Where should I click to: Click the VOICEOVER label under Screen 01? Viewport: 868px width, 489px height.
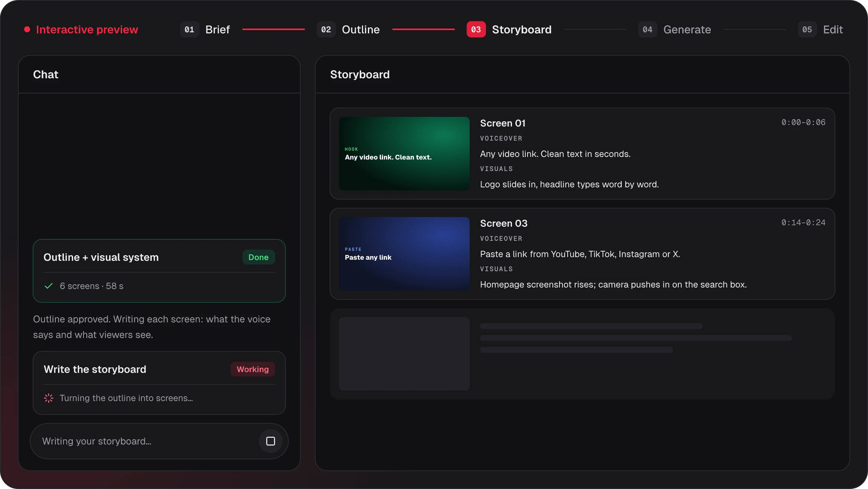(501, 138)
